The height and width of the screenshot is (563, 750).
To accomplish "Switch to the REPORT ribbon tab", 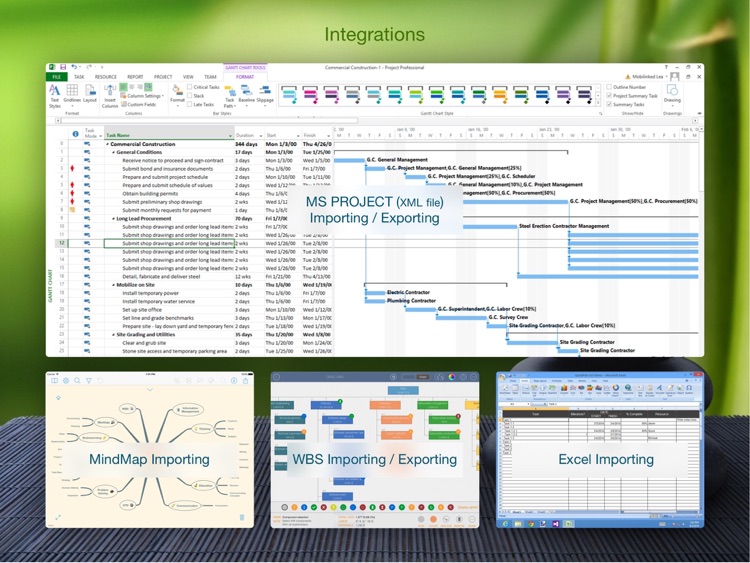I will tap(135, 77).
